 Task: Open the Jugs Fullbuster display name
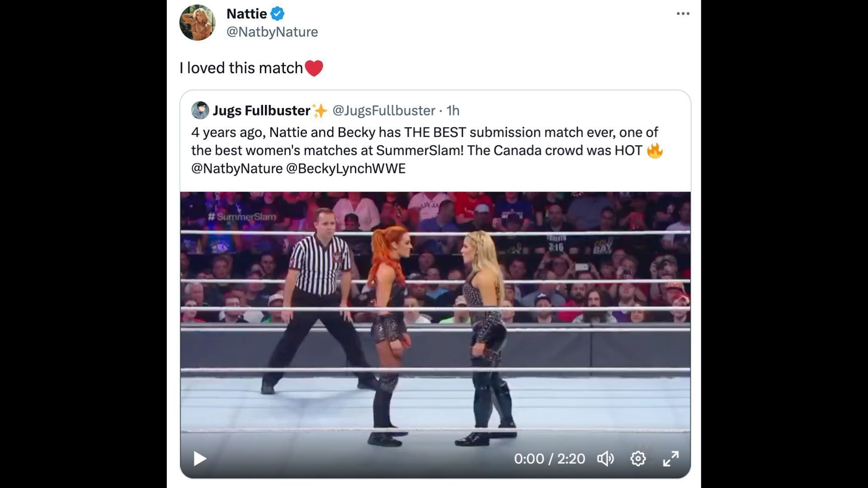pos(261,110)
